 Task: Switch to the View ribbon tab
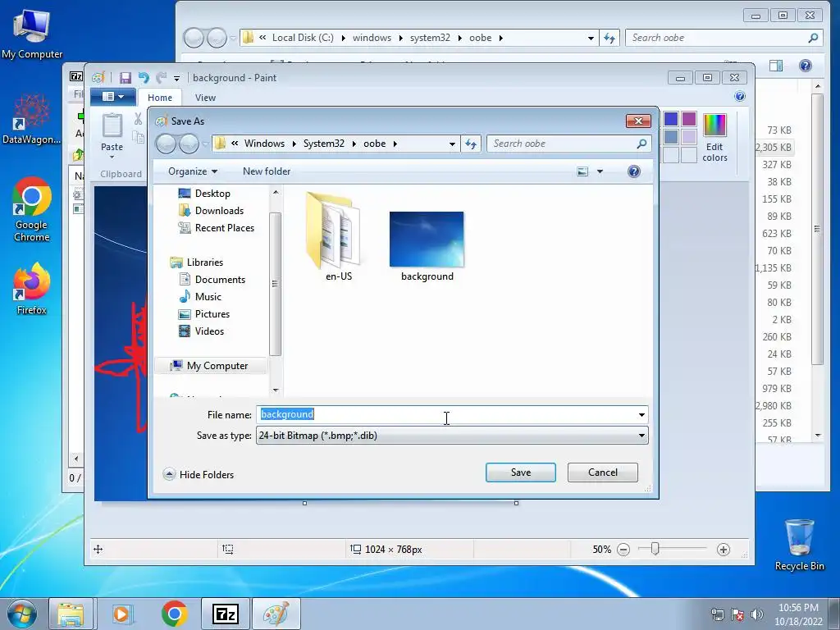point(205,98)
